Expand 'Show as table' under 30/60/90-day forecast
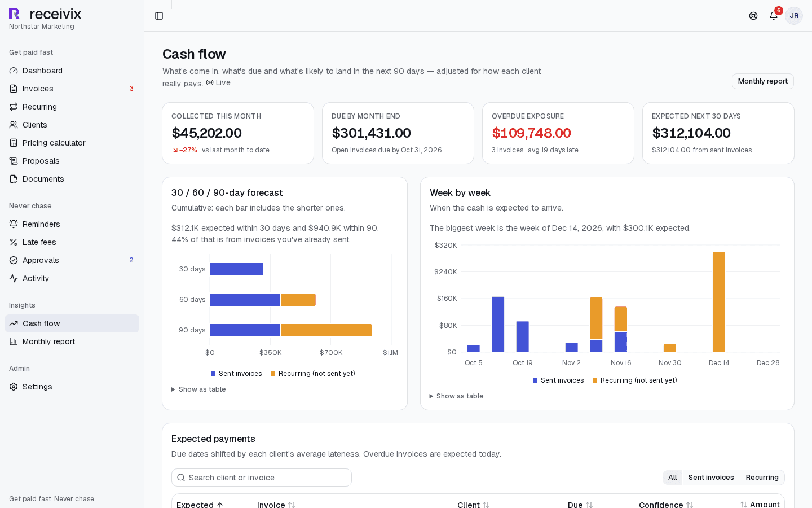This screenshot has height=508, width=812. tap(199, 389)
